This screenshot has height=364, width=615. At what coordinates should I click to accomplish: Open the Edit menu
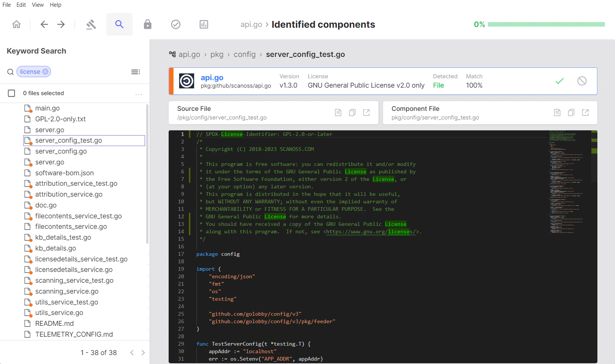(x=21, y=5)
